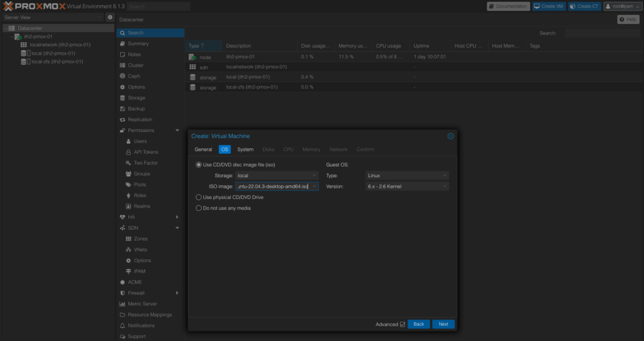
Task: Open IPAM under SDN
Action: click(x=150, y=271)
